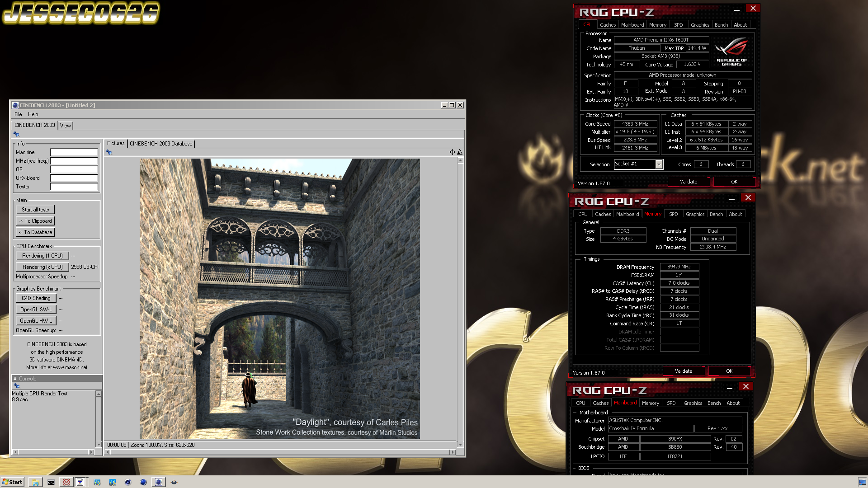This screenshot has width=868, height=488.
Task: Click the picture viewer's vertical scrollbar up arrow
Action: (x=460, y=160)
